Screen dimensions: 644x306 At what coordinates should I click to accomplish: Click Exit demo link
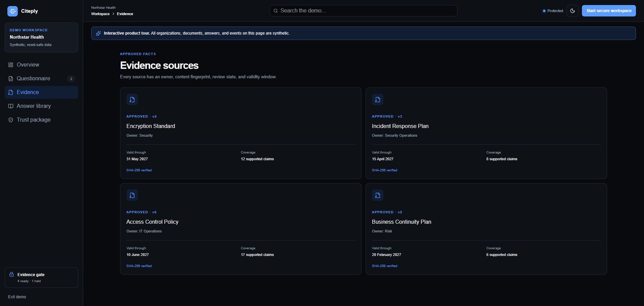point(17,297)
